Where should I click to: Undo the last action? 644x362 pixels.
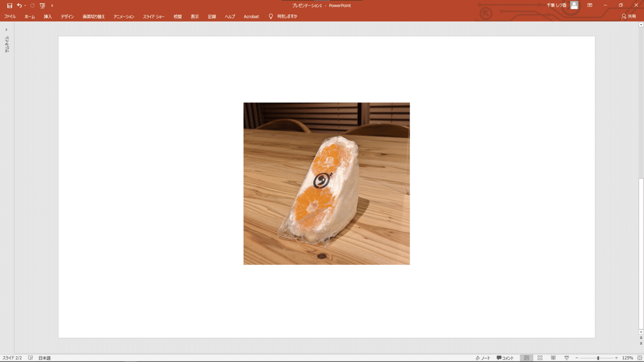click(x=19, y=5)
